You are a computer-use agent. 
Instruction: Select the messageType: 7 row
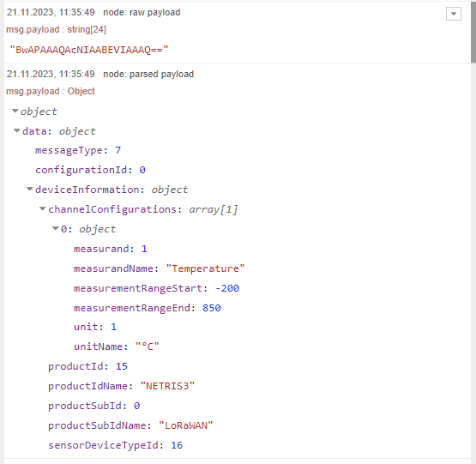tap(78, 150)
